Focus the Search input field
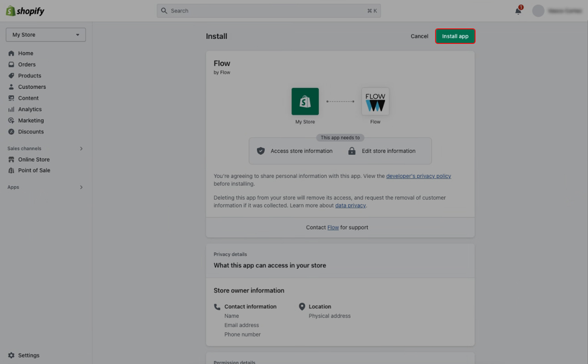 [269, 11]
